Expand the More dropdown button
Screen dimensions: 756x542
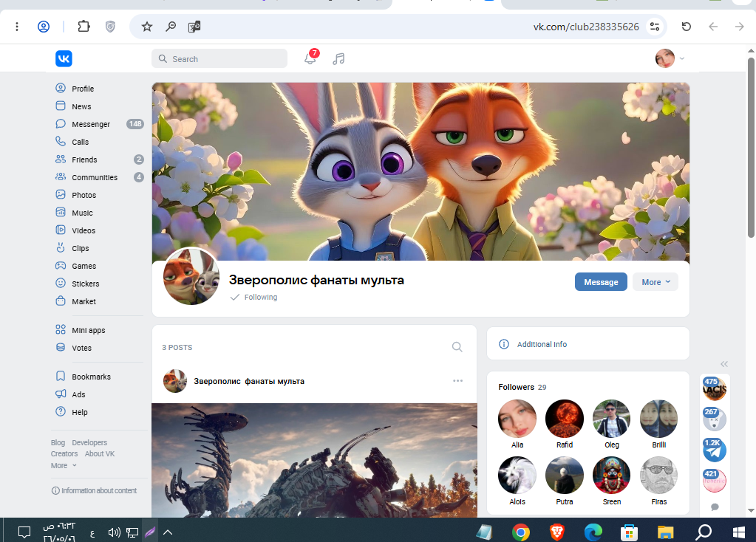click(655, 282)
